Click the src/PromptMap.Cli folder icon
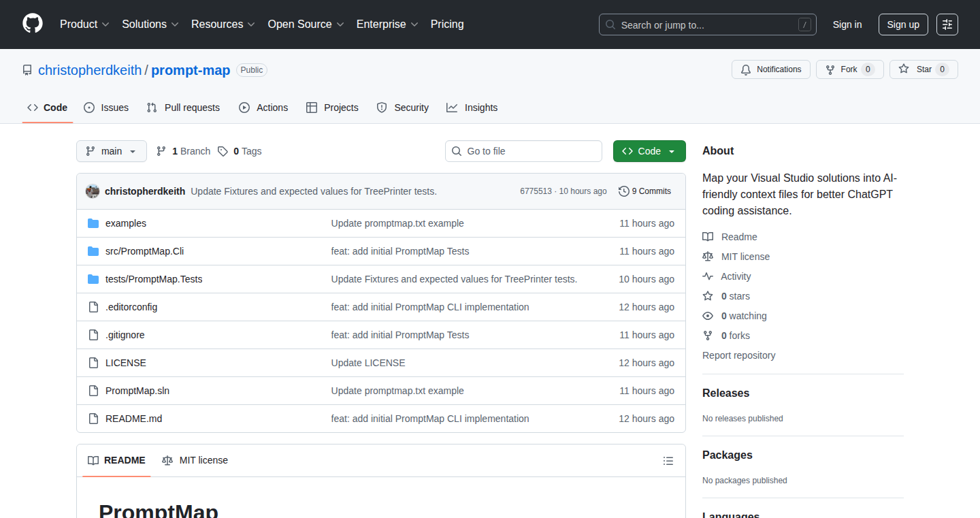980x518 pixels. point(93,251)
